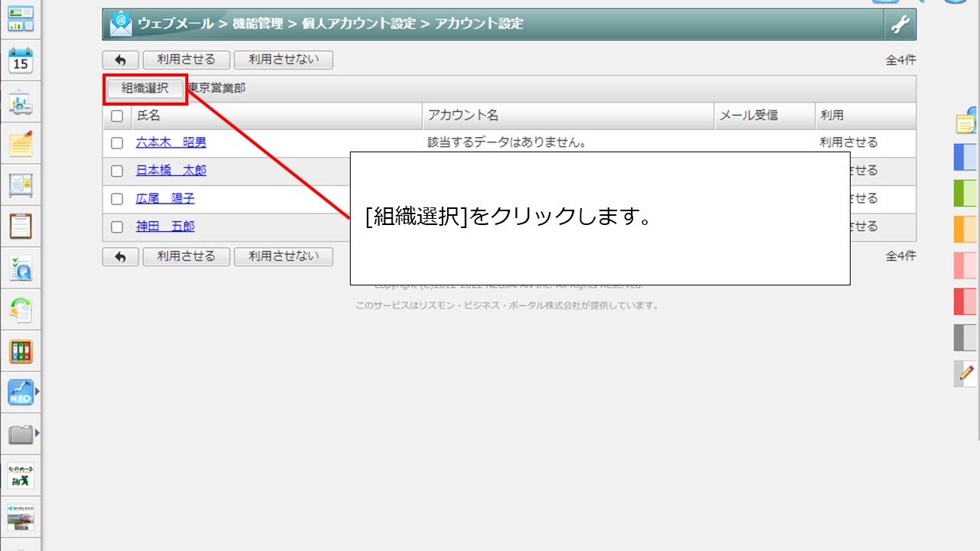The width and height of the screenshot is (980, 551).
Task: Open the yellow memo note sidebar icon
Action: tap(21, 144)
